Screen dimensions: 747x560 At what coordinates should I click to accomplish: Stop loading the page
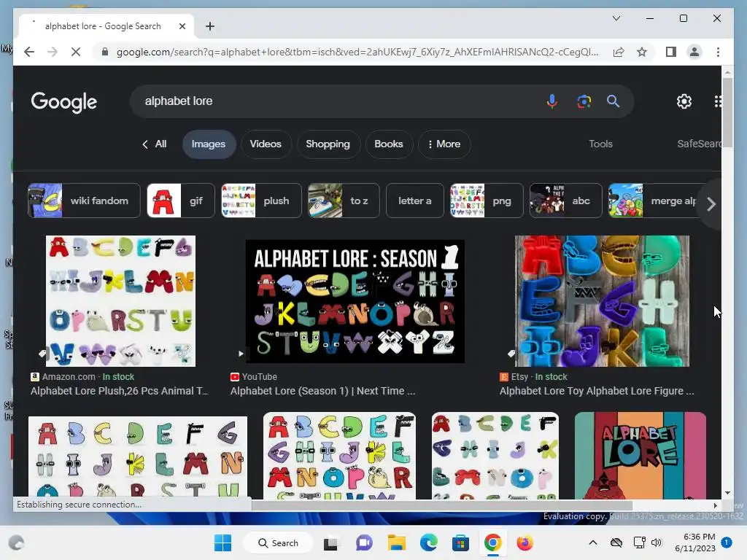click(76, 52)
